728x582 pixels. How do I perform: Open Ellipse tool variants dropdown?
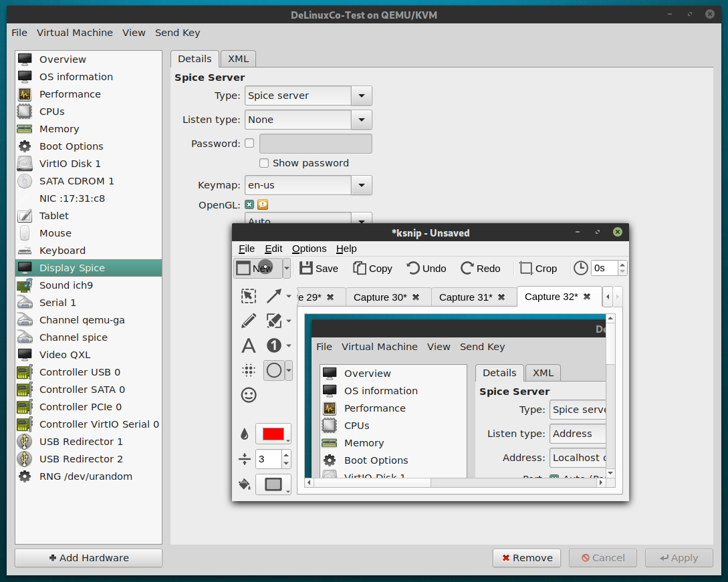coord(289,370)
